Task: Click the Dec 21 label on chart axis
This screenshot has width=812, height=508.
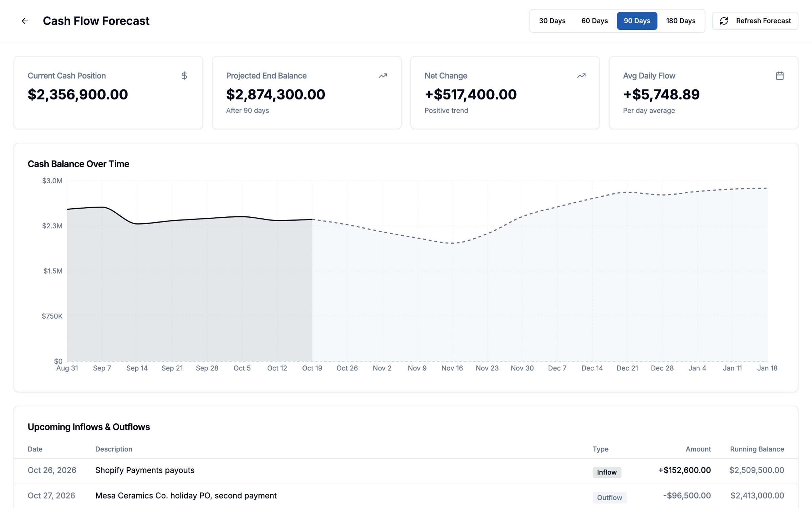Action: 627,368
